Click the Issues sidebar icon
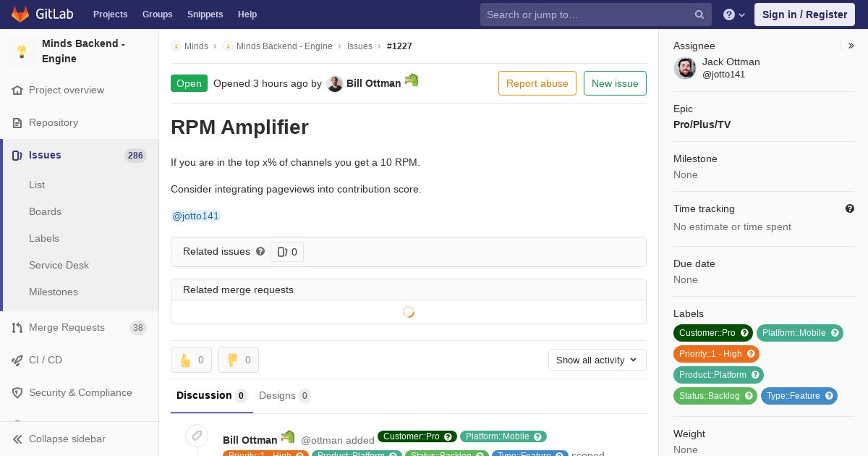Viewport: 868px width, 456px height. [x=17, y=156]
